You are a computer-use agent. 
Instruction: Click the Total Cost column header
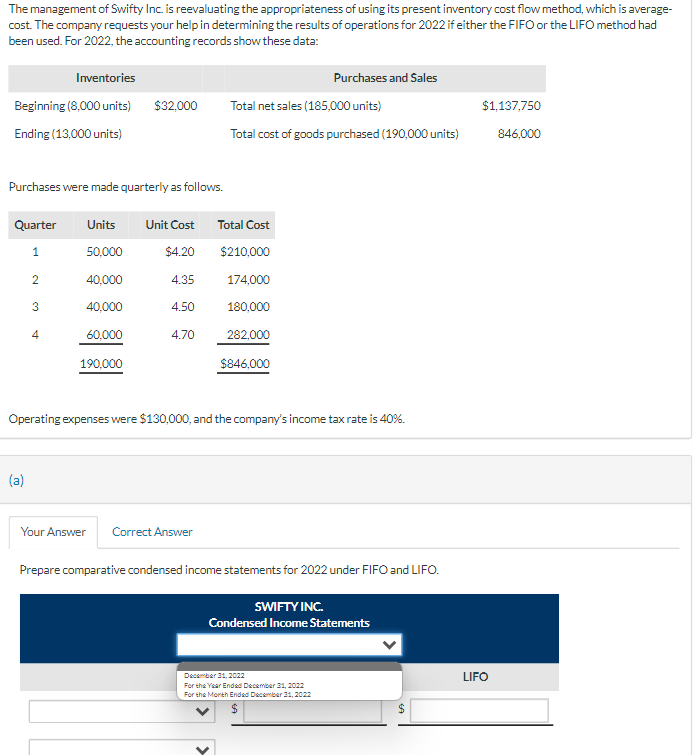coord(243,225)
